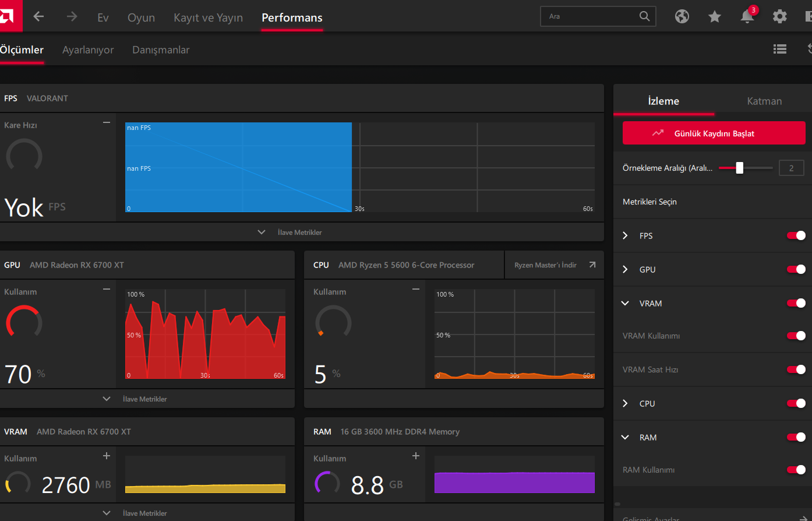Open the web browser globe icon
The width and height of the screenshot is (812, 521).
coord(682,16)
